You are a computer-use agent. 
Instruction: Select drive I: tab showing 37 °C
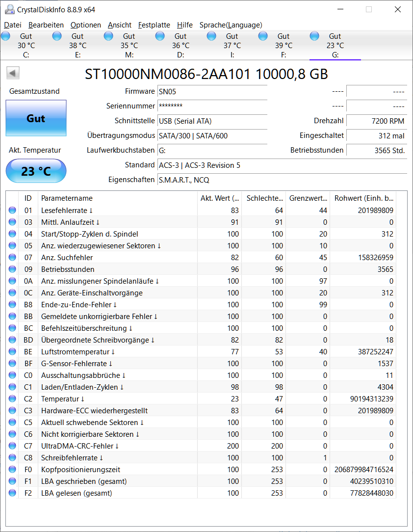232,45
